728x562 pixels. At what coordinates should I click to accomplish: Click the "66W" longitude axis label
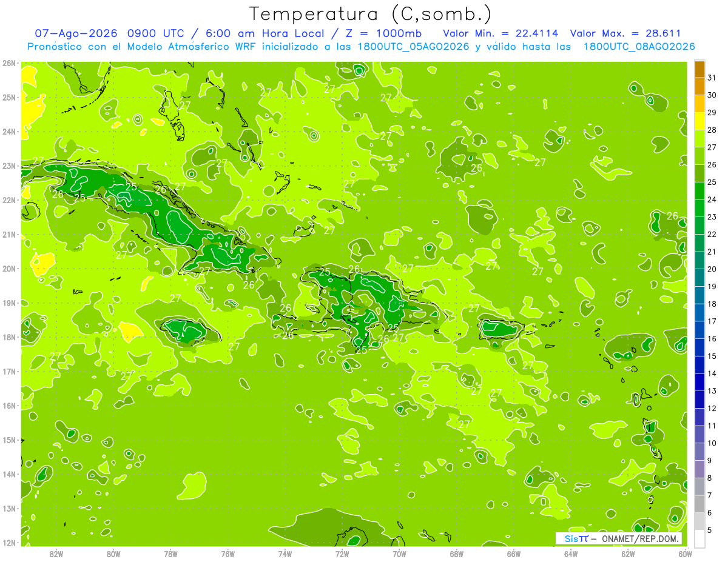[x=514, y=554]
